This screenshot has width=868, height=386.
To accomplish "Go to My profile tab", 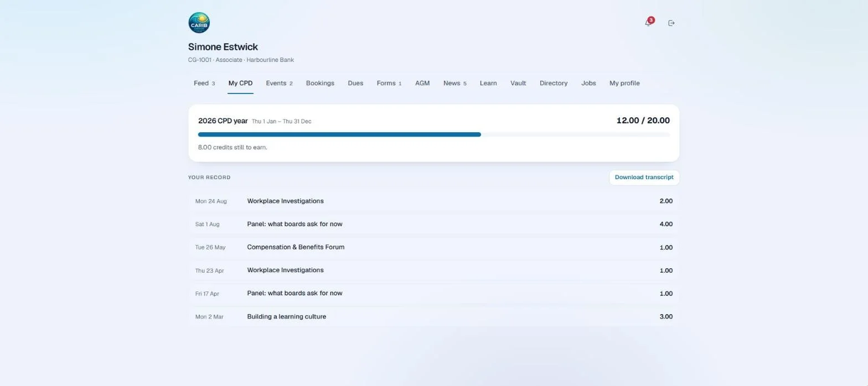I will 624,84.
